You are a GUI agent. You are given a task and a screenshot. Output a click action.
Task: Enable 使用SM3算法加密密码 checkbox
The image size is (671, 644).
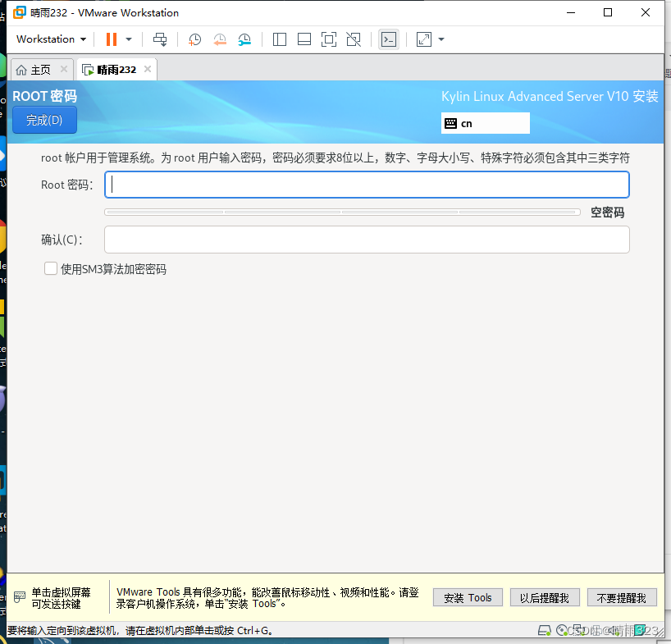[51, 268]
